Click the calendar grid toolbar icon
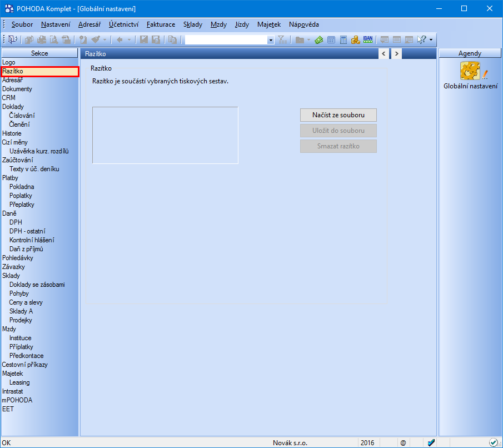503x448 pixels. (331, 39)
